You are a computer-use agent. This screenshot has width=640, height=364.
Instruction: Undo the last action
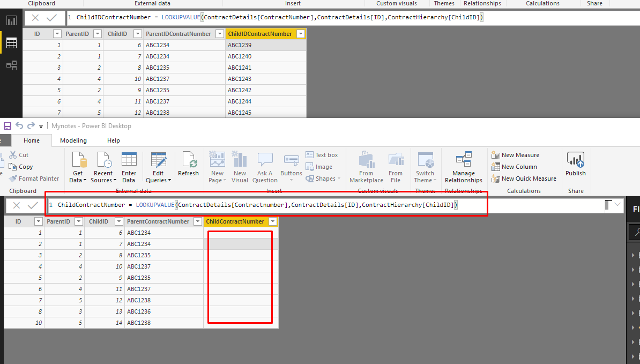coord(19,125)
